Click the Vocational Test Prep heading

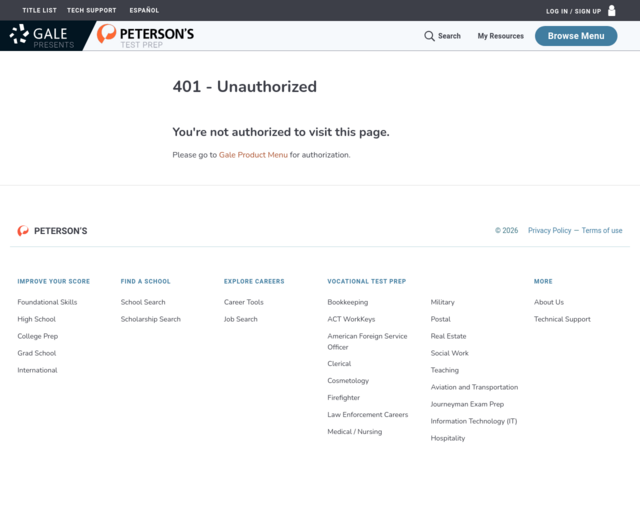(367, 281)
